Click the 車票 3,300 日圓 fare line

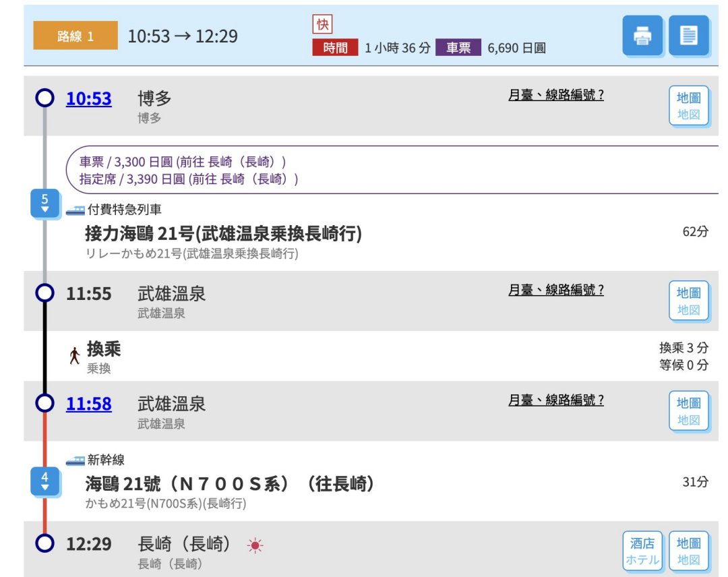[x=183, y=162]
